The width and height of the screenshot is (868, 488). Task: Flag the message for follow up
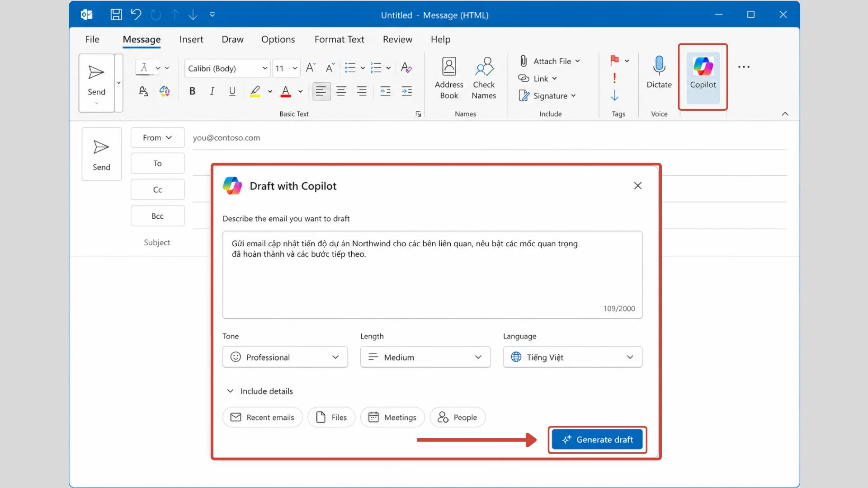click(x=614, y=61)
